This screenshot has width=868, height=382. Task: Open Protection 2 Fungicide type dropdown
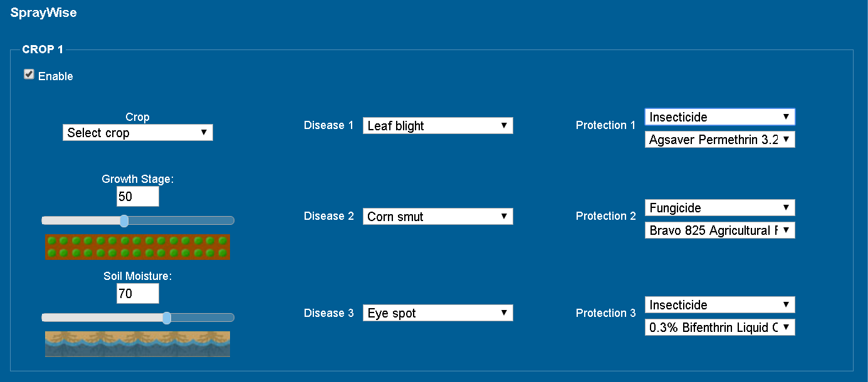719,208
